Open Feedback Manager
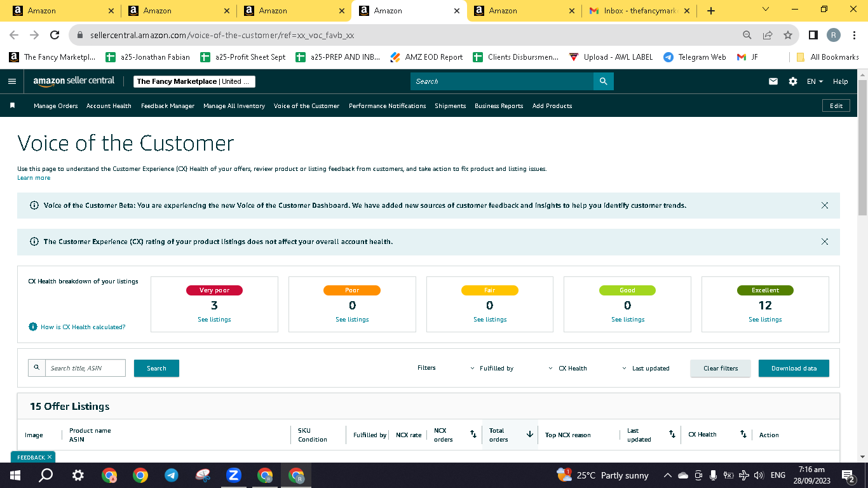 click(168, 105)
